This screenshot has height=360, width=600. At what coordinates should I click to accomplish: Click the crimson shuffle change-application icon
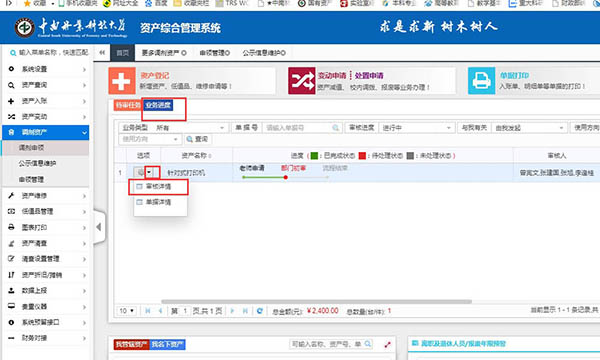(x=302, y=81)
